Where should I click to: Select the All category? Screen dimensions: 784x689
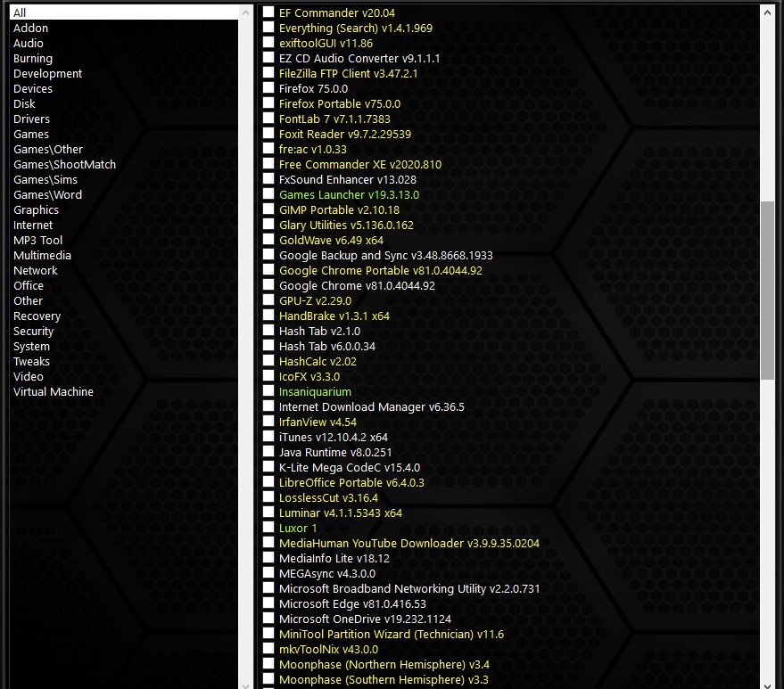click(x=124, y=12)
